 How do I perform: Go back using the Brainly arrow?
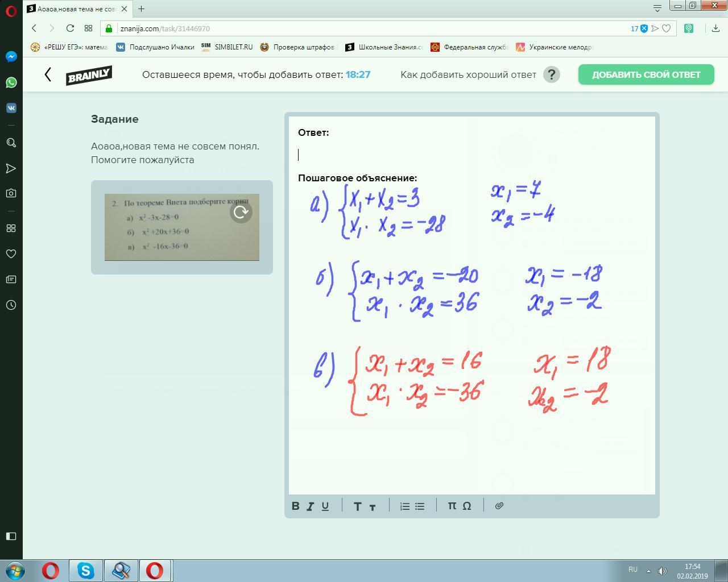[48, 74]
